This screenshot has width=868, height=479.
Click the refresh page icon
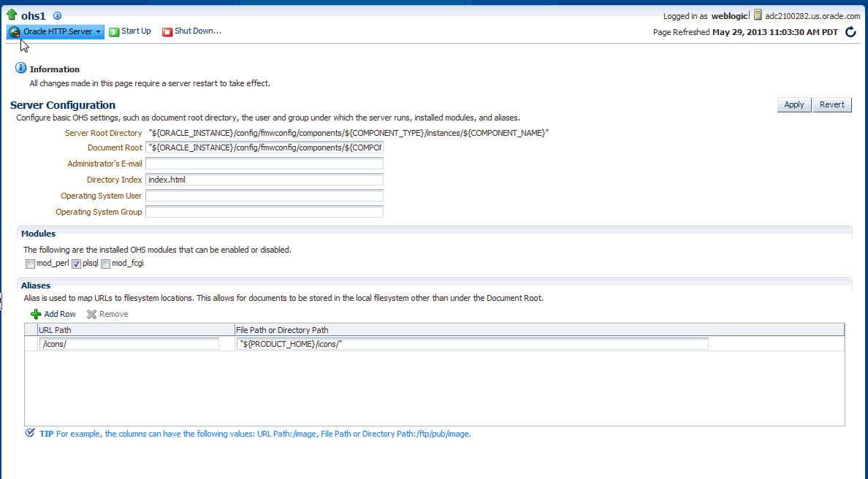[x=850, y=32]
